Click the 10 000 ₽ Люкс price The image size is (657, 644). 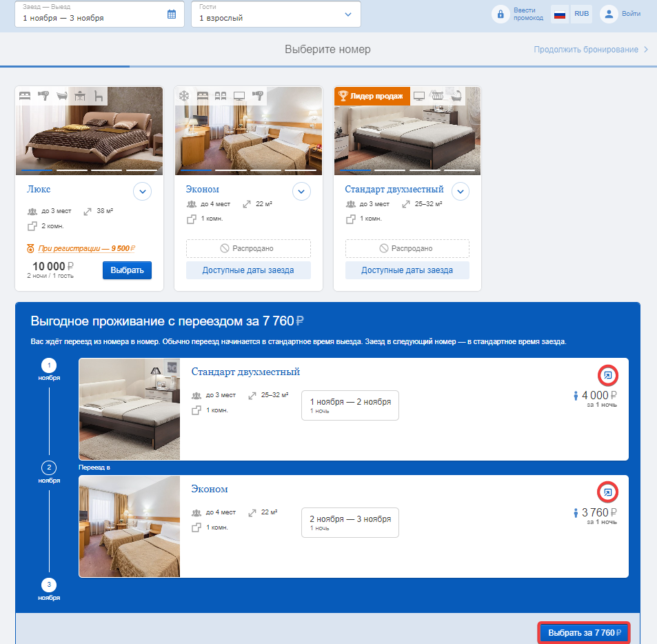click(x=53, y=266)
